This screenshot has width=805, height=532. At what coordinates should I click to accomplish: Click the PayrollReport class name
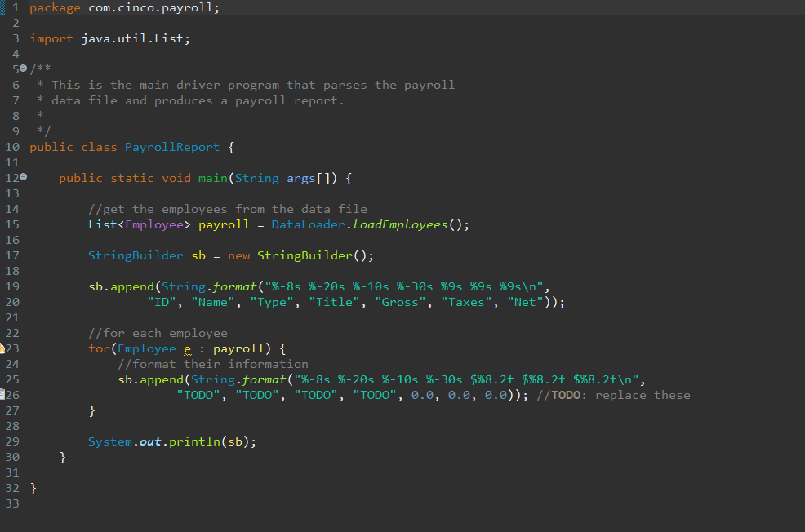[x=171, y=147]
